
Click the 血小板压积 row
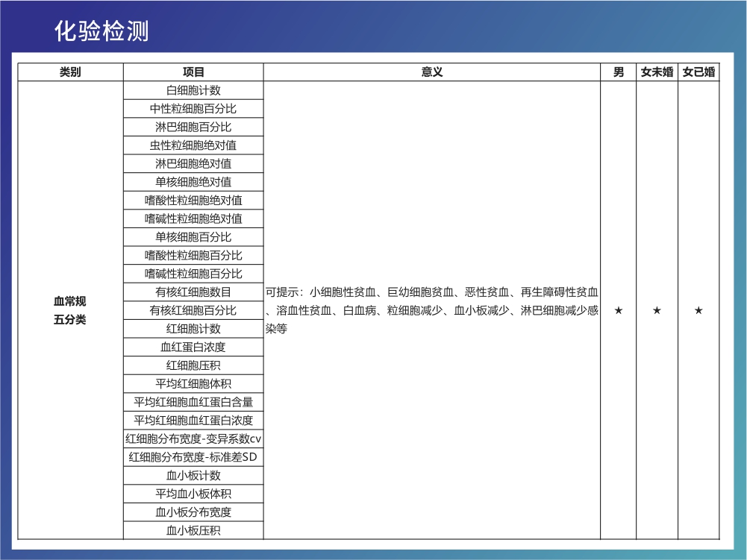click(x=193, y=530)
